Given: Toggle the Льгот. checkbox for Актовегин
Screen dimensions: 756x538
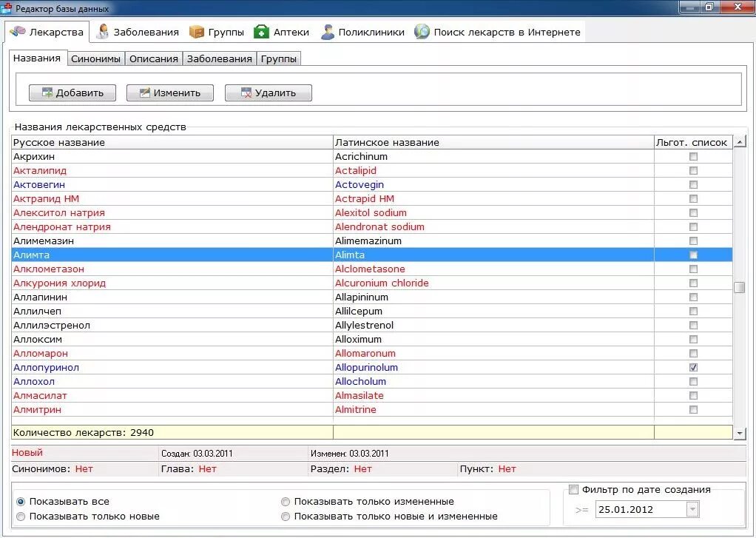Looking at the screenshot, I should pos(693,184).
